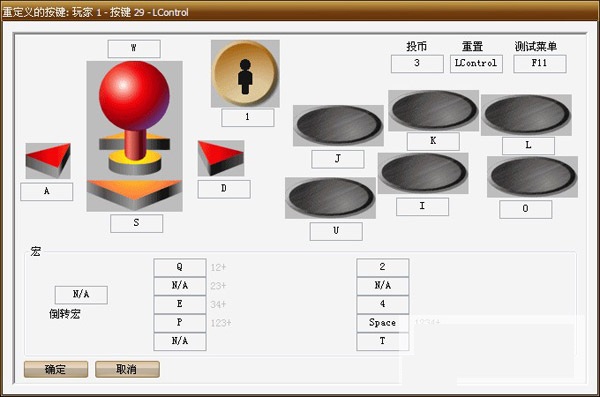Select the arcade button mapped to K

434,111
